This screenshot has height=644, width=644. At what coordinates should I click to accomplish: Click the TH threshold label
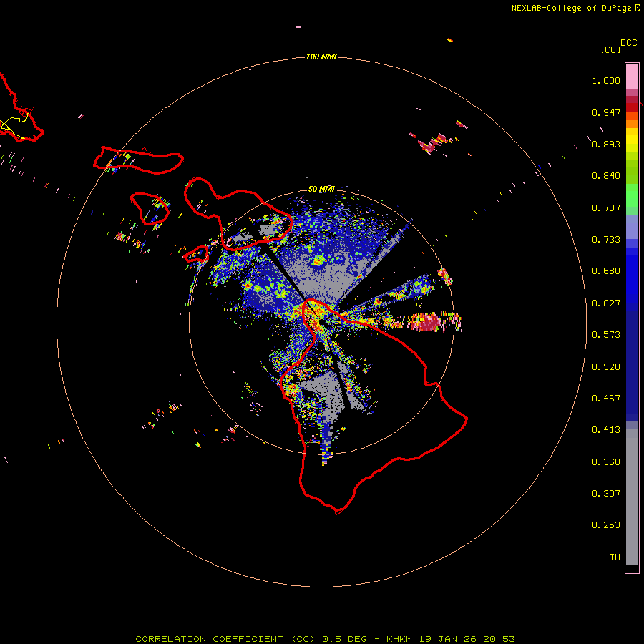pyautogui.click(x=615, y=557)
